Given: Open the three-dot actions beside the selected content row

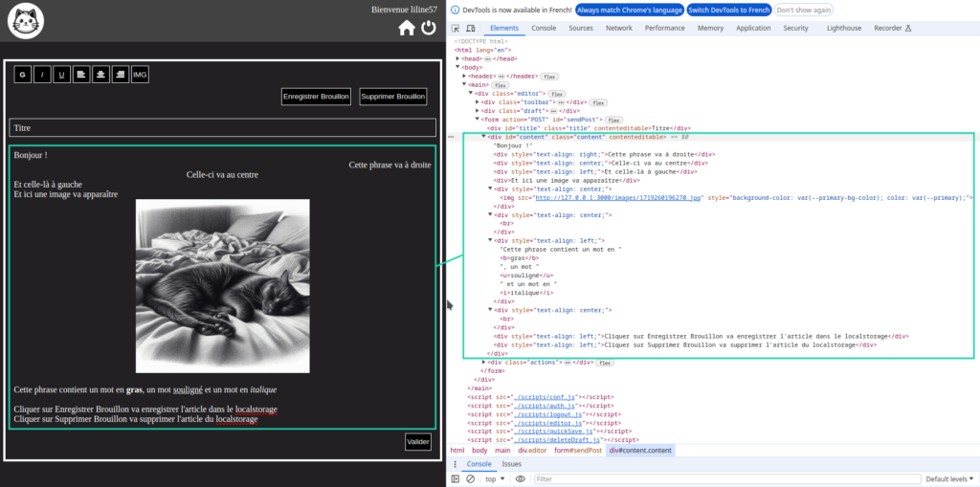Looking at the screenshot, I should [452, 136].
